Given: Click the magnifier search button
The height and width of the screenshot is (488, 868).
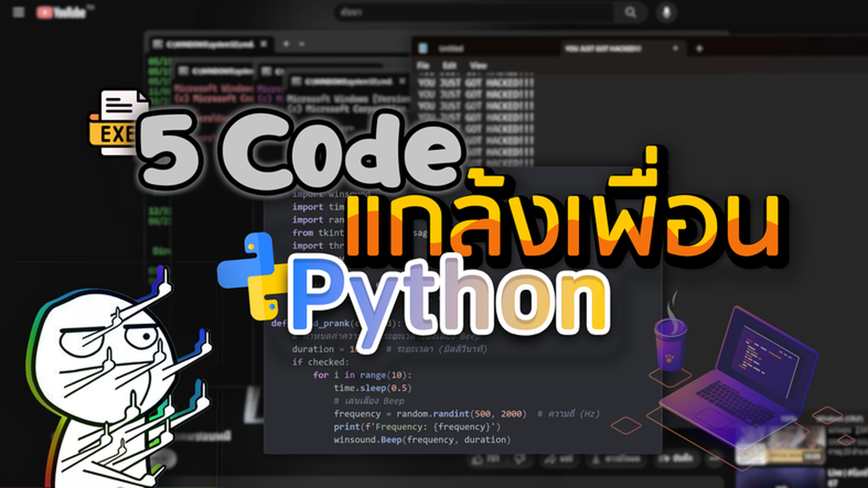Looking at the screenshot, I should [630, 12].
